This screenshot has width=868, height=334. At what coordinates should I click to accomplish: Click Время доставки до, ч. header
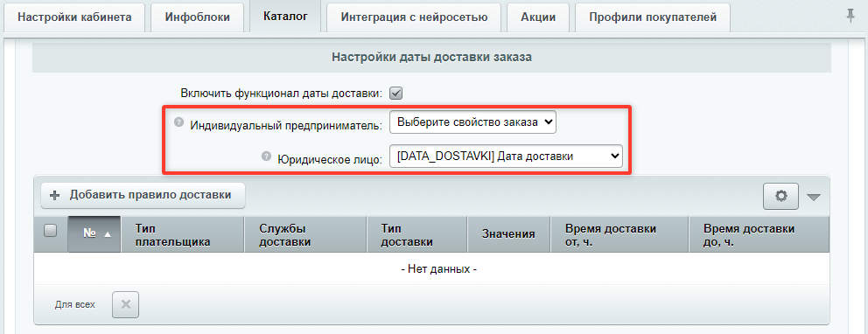point(759,234)
